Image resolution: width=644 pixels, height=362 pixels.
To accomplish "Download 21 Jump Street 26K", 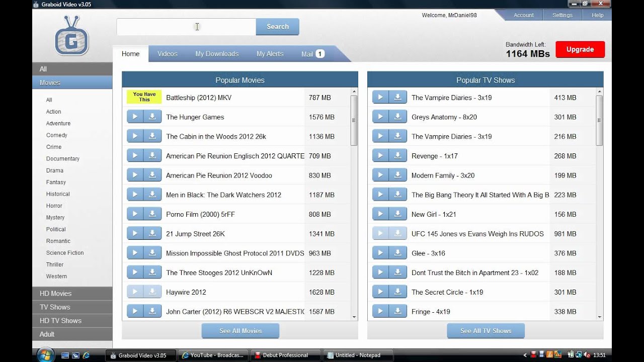I will pyautogui.click(x=152, y=234).
